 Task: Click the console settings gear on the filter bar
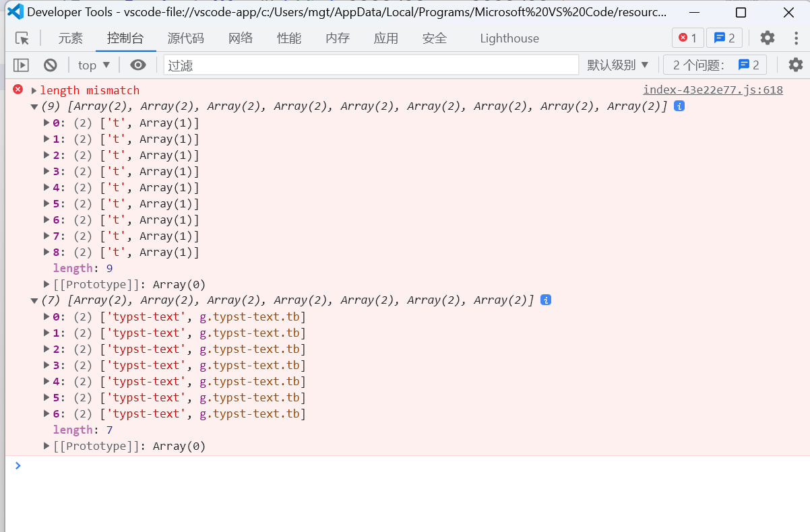coord(796,65)
